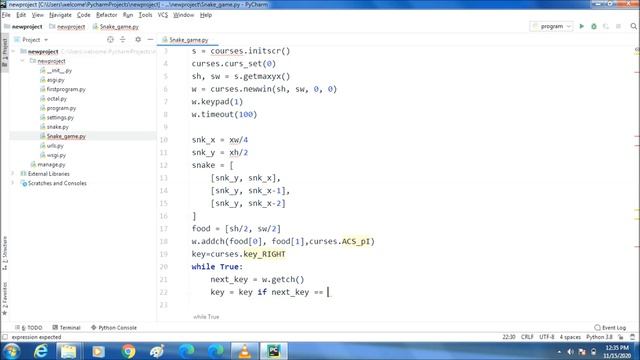Select settings.py in project tree
The image size is (640, 360).
60,117
